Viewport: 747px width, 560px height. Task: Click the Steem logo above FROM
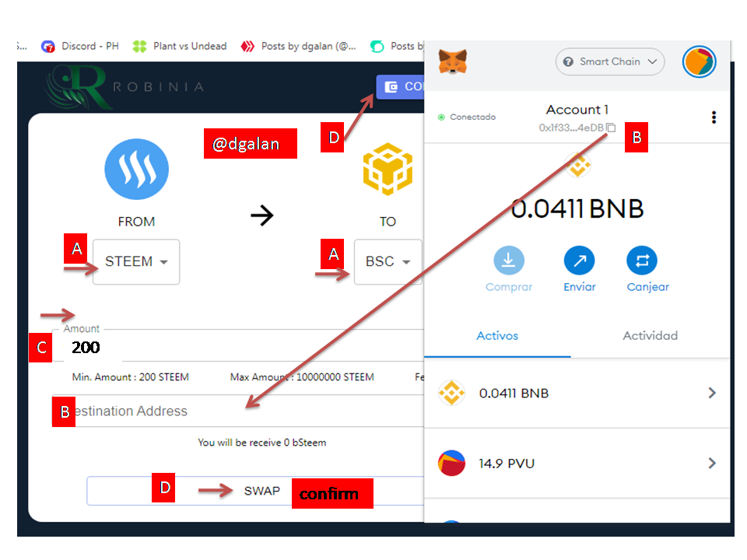[x=137, y=169]
